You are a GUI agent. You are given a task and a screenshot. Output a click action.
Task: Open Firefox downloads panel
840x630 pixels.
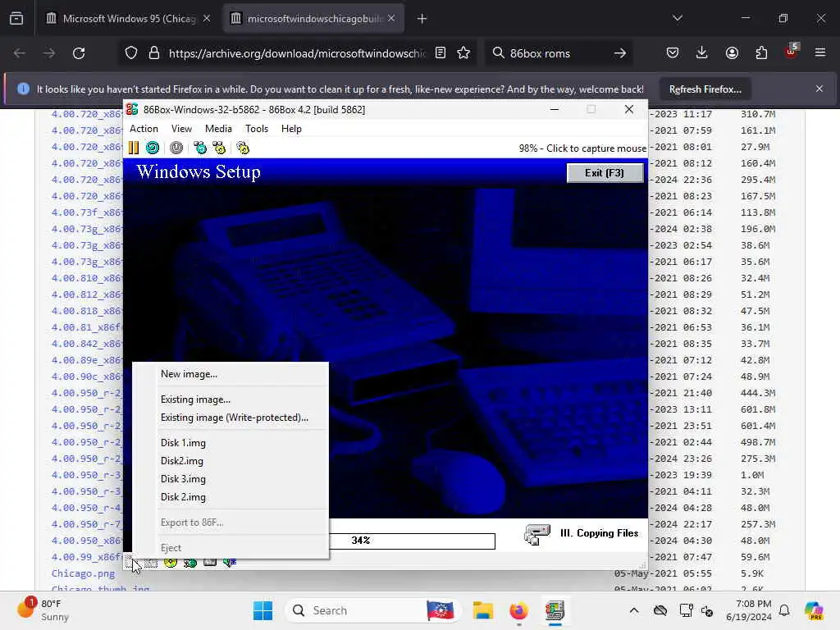(x=702, y=52)
